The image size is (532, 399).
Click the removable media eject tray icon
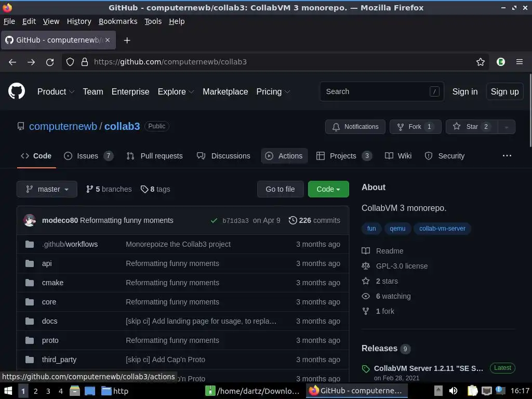pos(438,391)
